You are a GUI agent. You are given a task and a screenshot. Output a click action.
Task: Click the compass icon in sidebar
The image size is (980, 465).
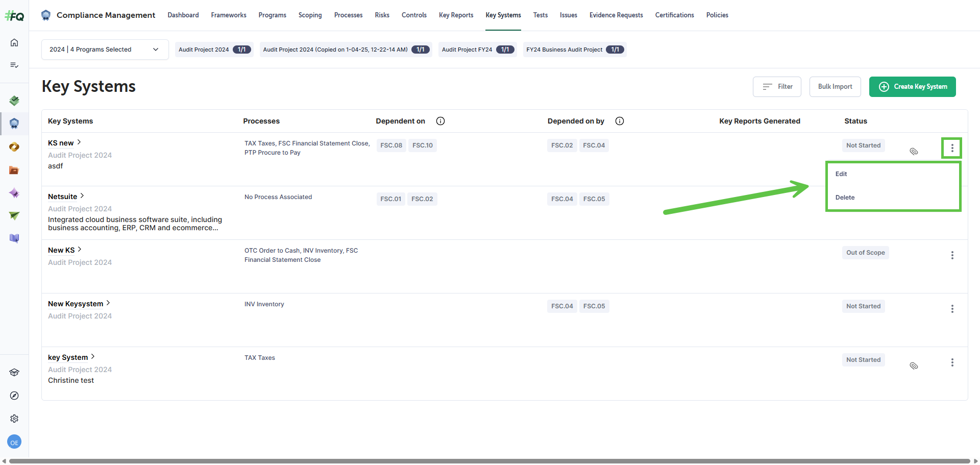pos(14,396)
